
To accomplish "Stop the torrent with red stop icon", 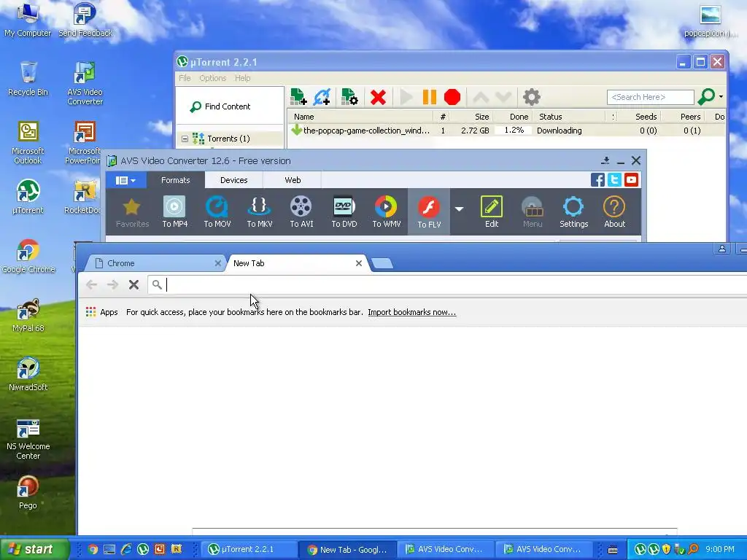I will click(452, 97).
